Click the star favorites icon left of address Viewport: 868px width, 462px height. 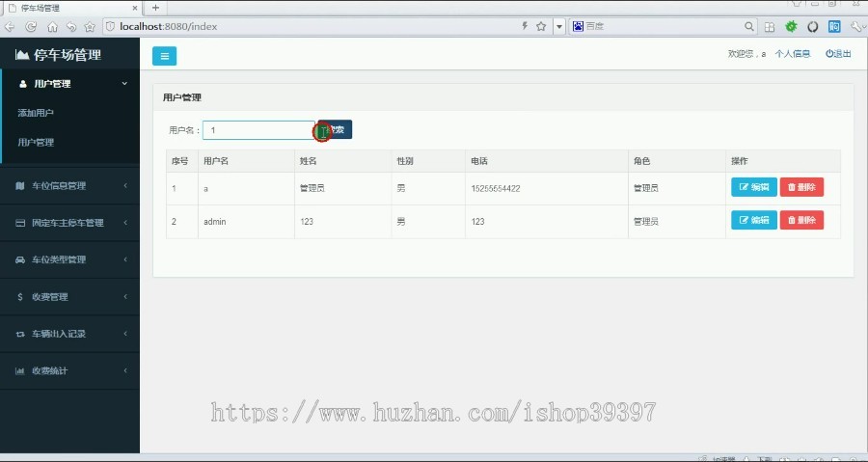(x=90, y=27)
